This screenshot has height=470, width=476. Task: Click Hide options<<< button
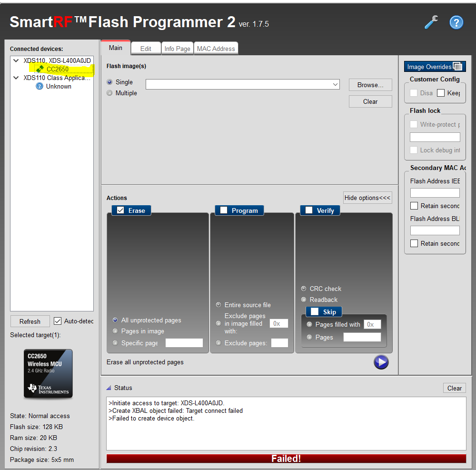click(x=367, y=198)
